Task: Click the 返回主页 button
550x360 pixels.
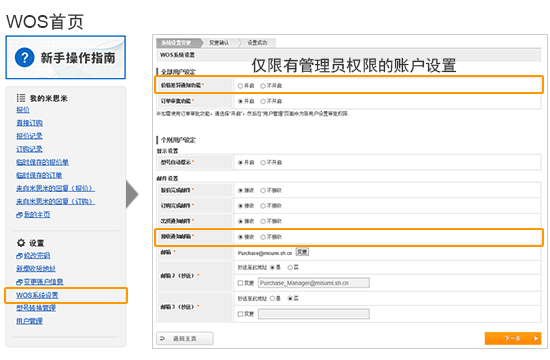Action: coord(185,339)
